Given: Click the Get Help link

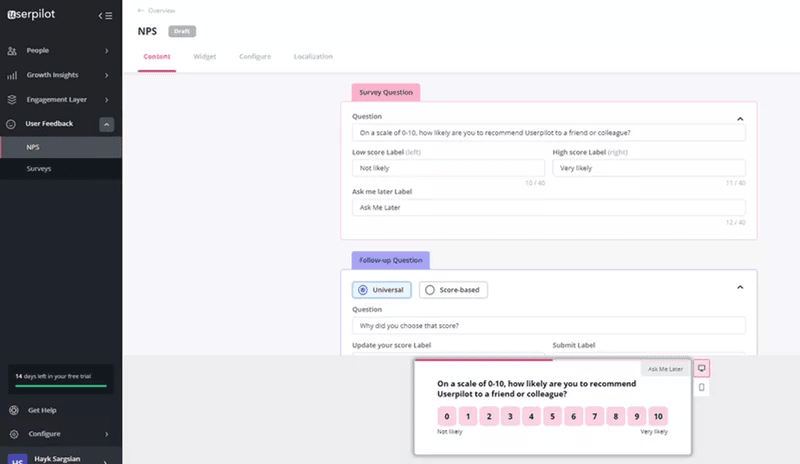Looking at the screenshot, I should tap(42, 410).
